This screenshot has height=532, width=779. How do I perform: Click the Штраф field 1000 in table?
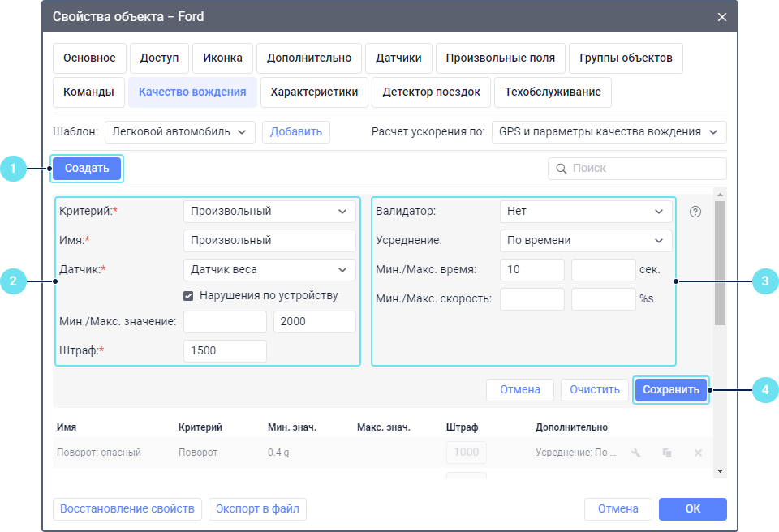pos(466,453)
